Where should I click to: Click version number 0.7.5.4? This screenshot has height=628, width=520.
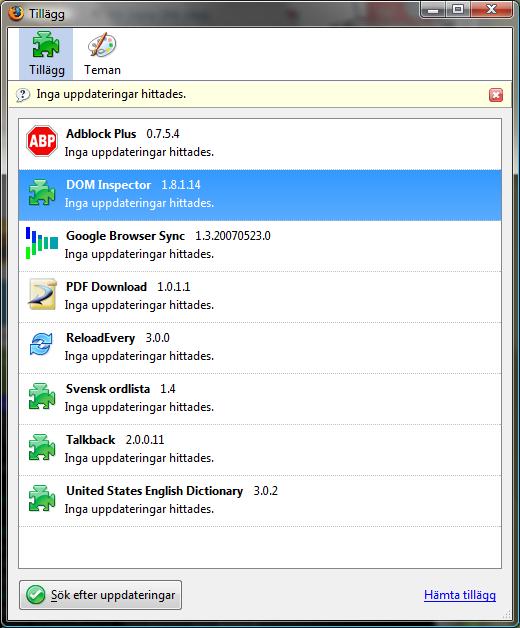click(x=163, y=134)
